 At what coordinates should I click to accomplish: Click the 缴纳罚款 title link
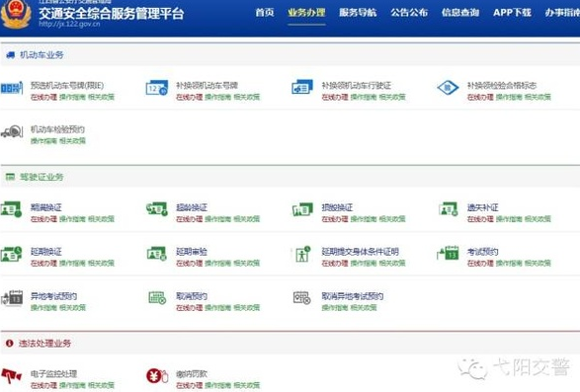[x=192, y=374]
